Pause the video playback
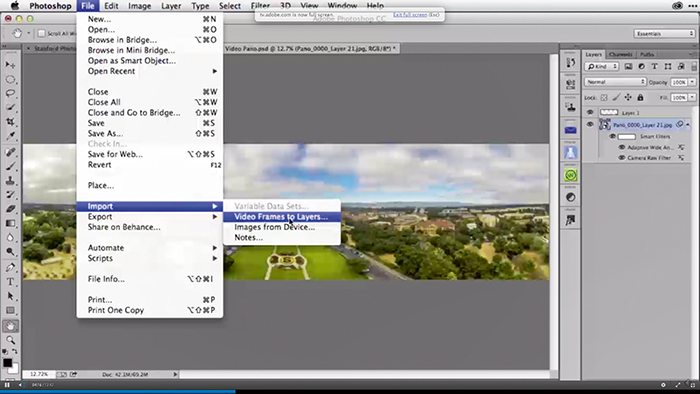 7,385
